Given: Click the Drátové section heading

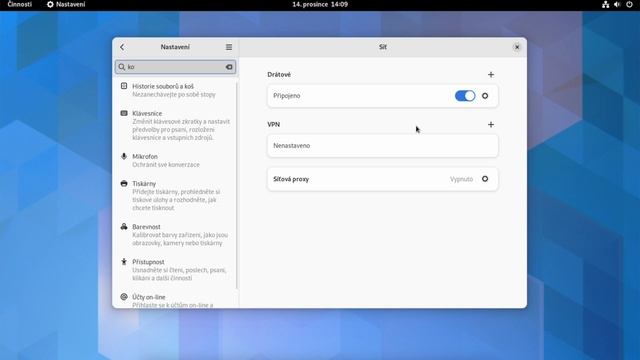Looking at the screenshot, I should click(279, 75).
